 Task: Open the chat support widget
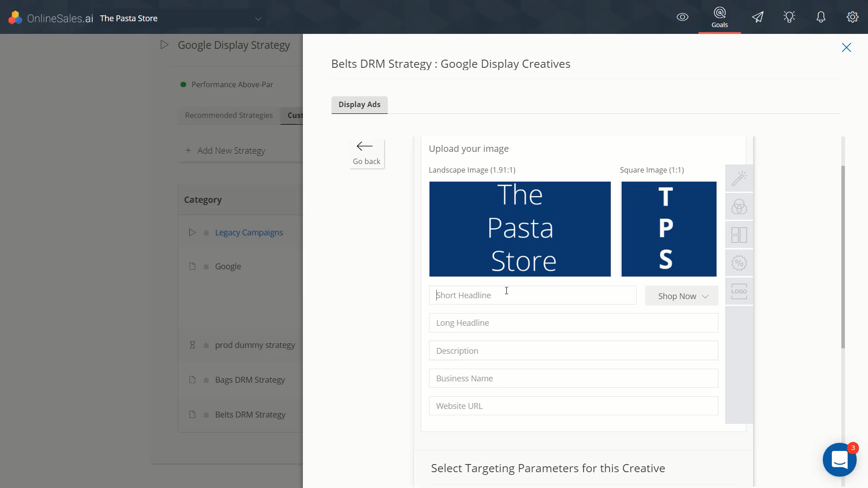click(840, 460)
